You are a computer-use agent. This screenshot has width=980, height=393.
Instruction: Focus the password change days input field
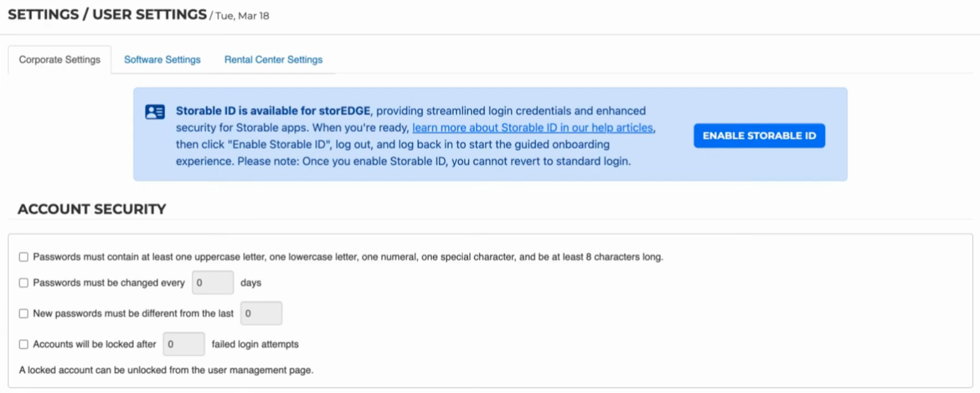pos(213,283)
